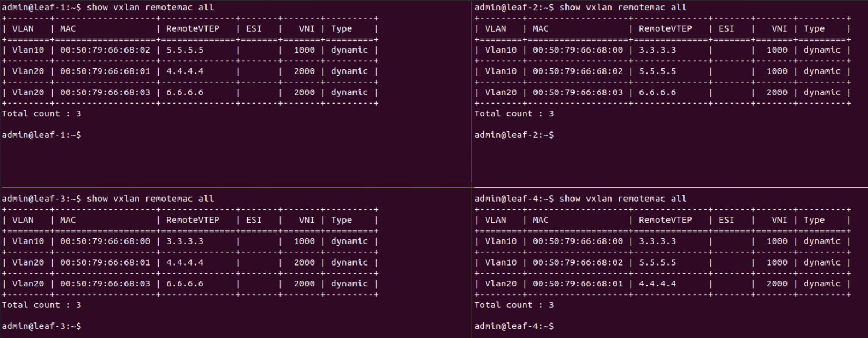Focus the empty admin@leaf-1 prompt below the table
The height and width of the screenshot is (338, 868).
pos(41,135)
